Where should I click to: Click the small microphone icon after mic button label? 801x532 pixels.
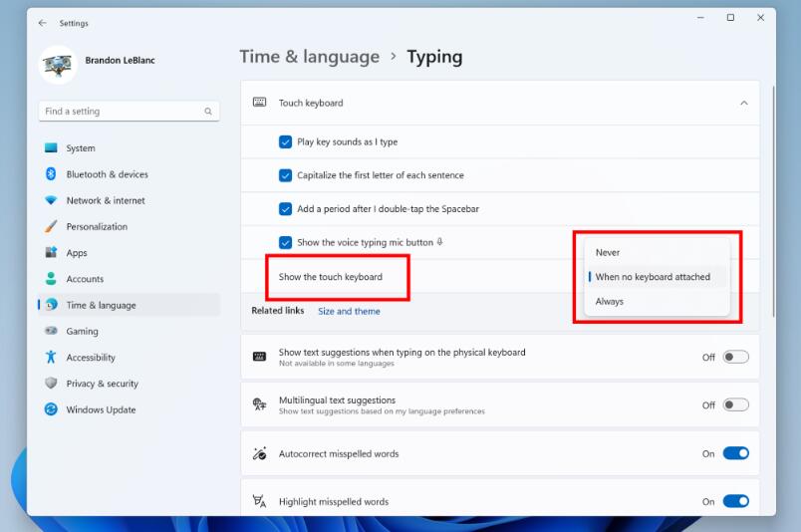tap(439, 242)
